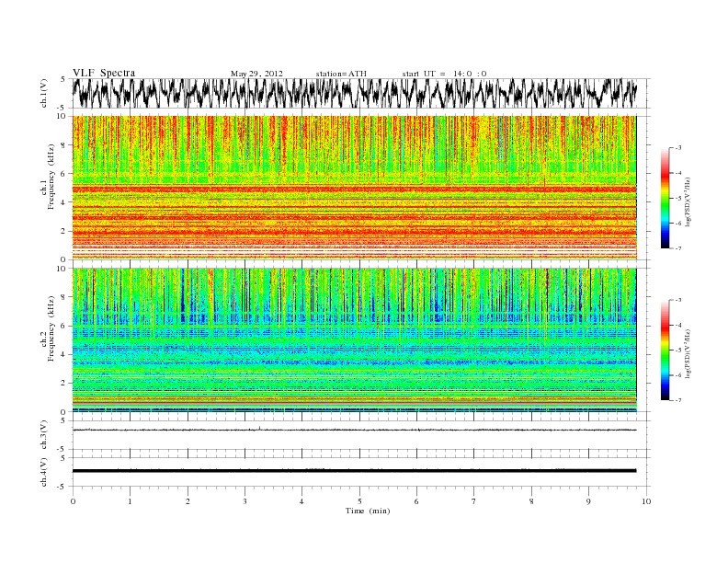Click the "ch.1(V)" waveform axis label
This screenshot has height=563, width=728.
[x=44, y=93]
